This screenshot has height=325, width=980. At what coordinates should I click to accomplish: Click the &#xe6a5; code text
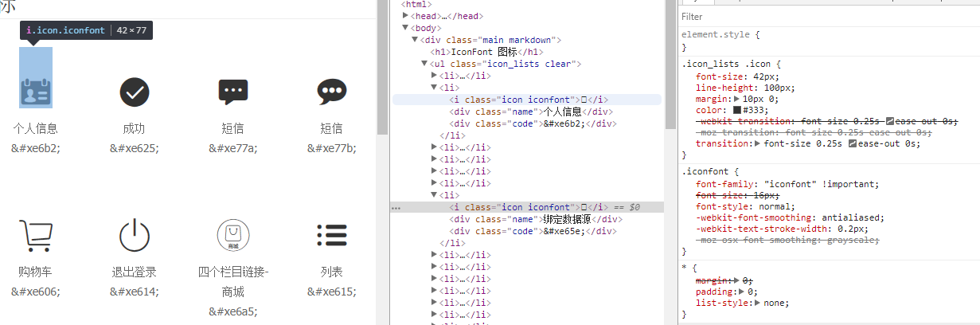[233, 311]
